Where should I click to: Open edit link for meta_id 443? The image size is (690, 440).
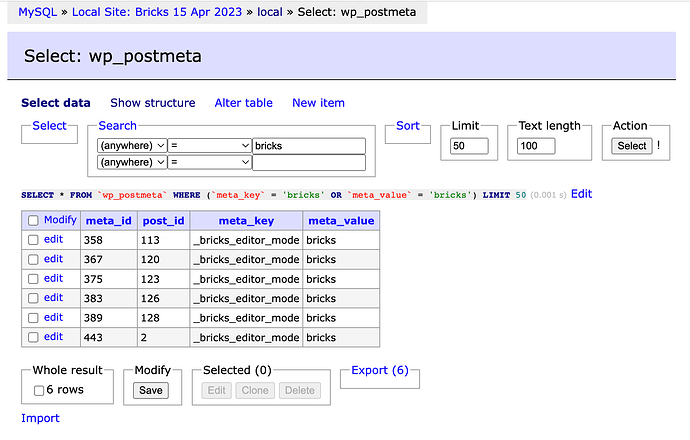53,337
